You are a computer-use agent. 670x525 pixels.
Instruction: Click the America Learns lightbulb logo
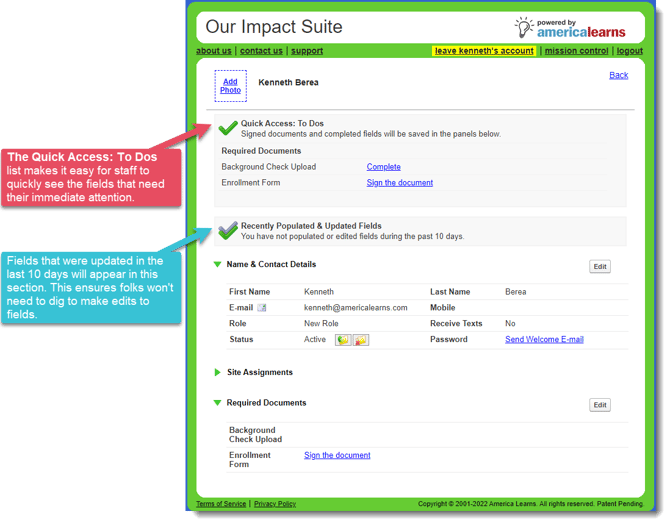(x=524, y=27)
